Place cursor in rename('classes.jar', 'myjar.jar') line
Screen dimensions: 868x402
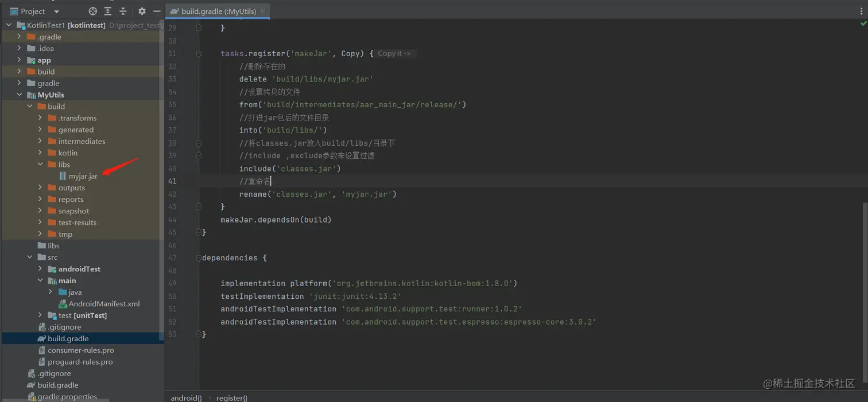[x=318, y=194]
